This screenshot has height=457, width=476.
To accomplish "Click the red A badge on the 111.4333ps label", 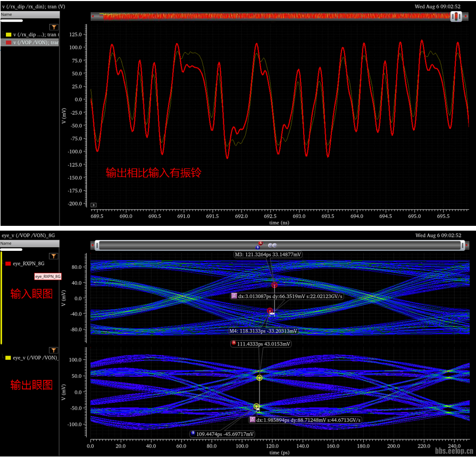I will coord(234,343).
